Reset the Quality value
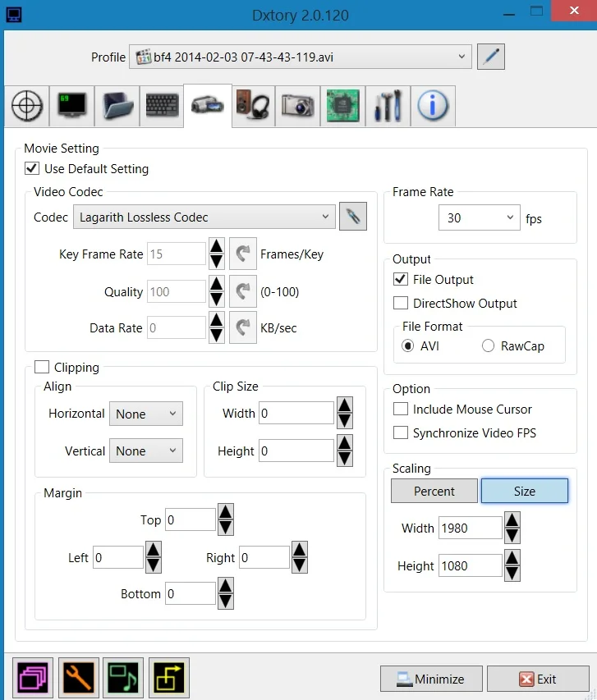Image resolution: width=597 pixels, height=700 pixels. tap(242, 291)
